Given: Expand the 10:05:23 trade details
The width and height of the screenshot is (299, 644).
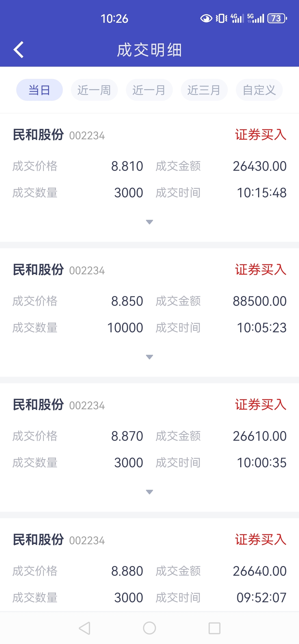Looking at the screenshot, I should [149, 357].
